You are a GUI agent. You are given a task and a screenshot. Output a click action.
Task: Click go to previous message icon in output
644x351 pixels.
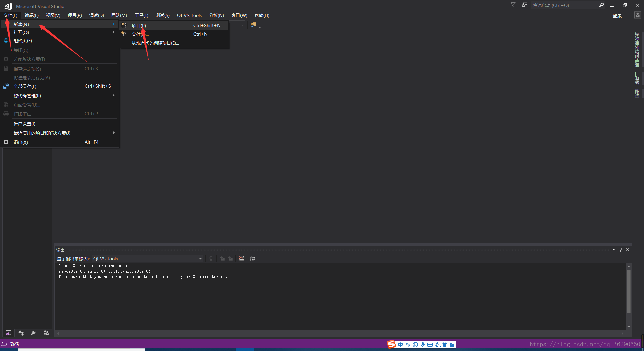click(x=222, y=259)
